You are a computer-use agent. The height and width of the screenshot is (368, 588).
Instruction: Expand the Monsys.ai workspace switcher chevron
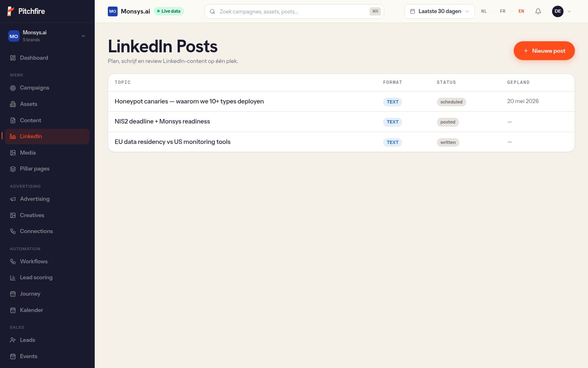(x=83, y=36)
